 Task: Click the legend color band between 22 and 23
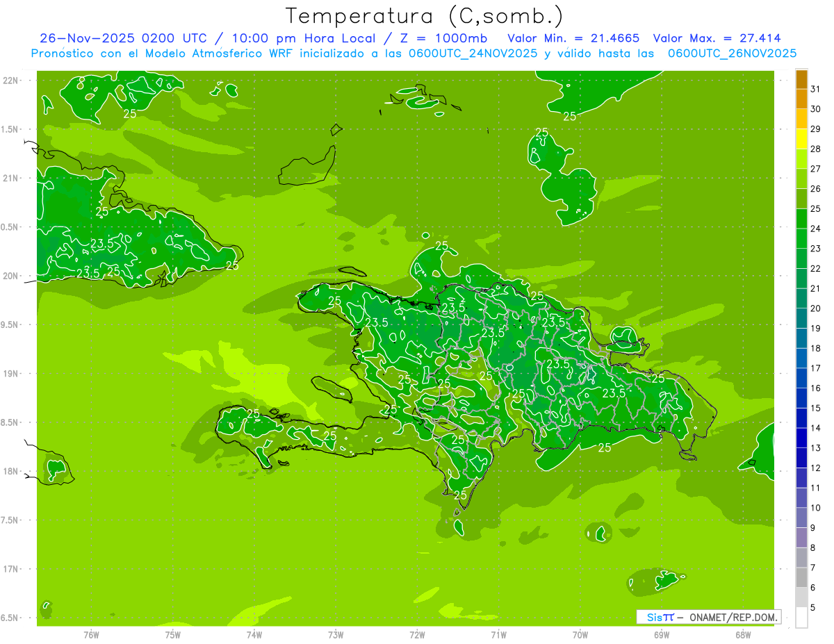pos(801,258)
